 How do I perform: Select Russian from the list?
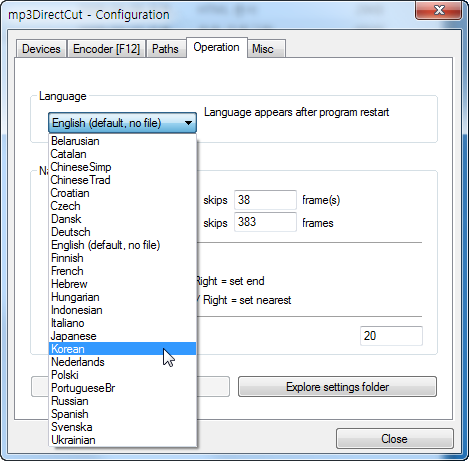[x=122, y=401]
